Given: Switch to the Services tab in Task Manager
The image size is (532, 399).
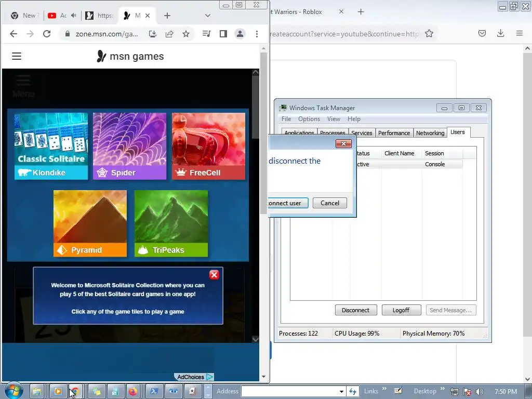Looking at the screenshot, I should [362, 133].
